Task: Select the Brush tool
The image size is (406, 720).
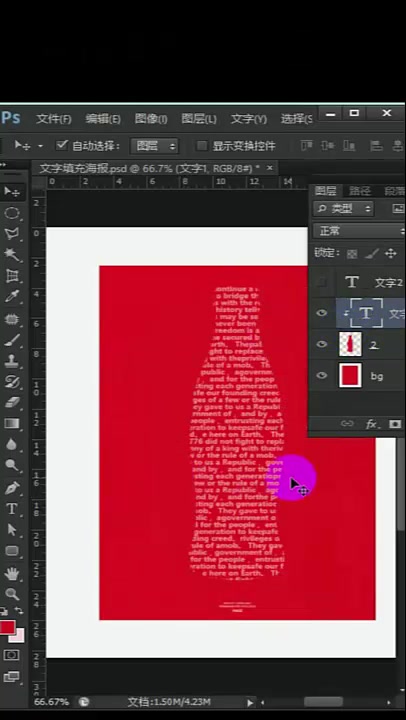Action: point(11,340)
